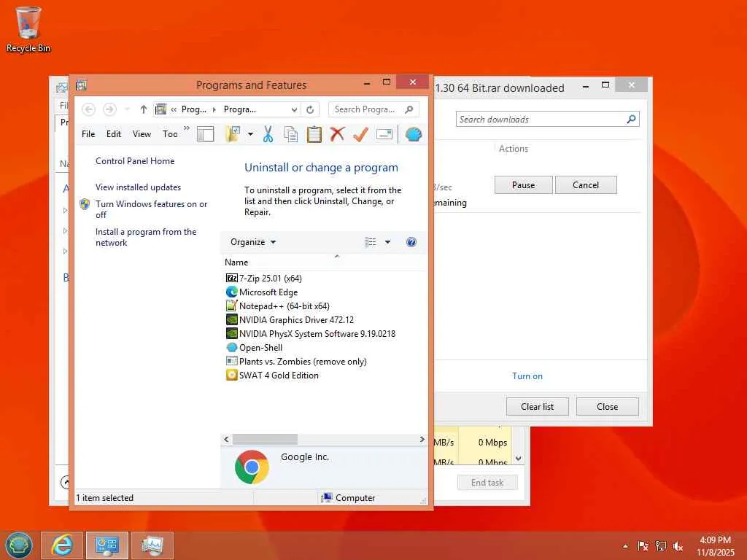Image resolution: width=747 pixels, height=560 pixels.
Task: Click the Cut scissors toolbar icon
Action: tap(268, 134)
